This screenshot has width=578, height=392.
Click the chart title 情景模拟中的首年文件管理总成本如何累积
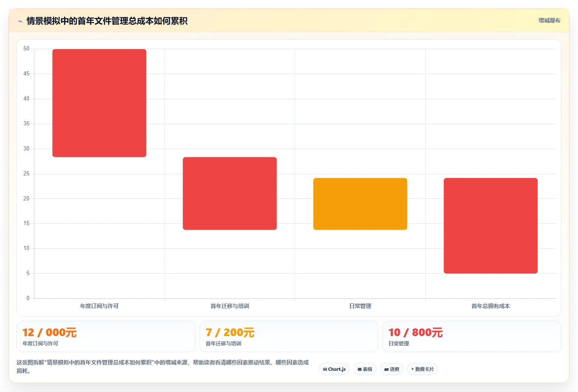[107, 21]
